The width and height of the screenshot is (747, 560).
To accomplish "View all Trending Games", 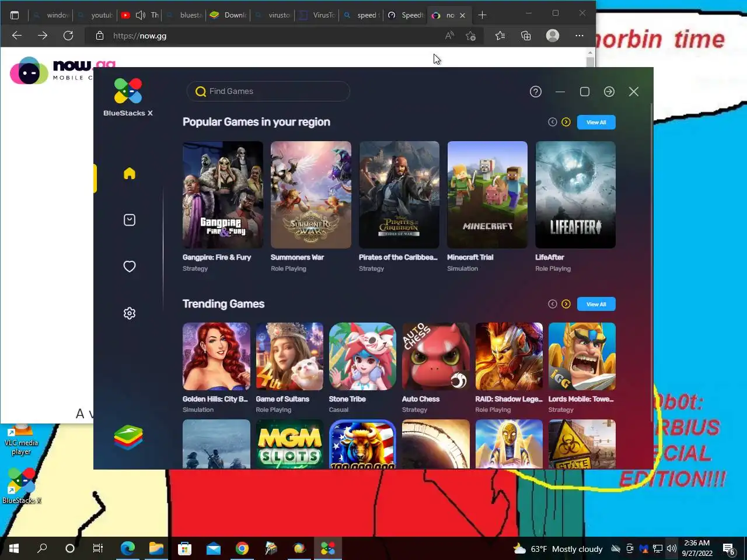I will pos(596,304).
